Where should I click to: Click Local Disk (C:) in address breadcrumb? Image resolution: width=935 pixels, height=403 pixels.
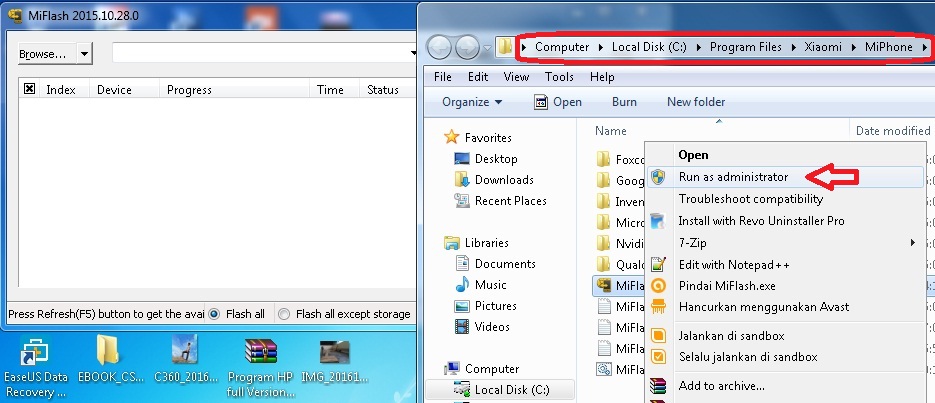649,46
